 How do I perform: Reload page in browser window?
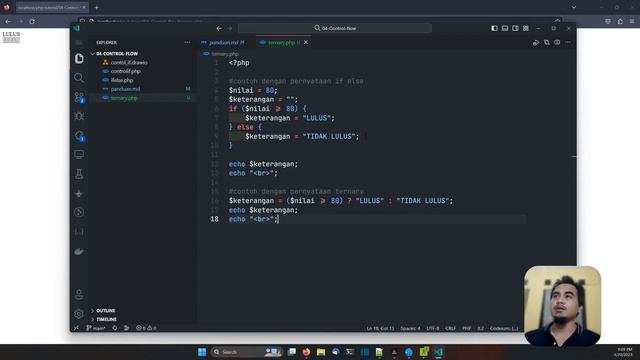(x=32, y=21)
